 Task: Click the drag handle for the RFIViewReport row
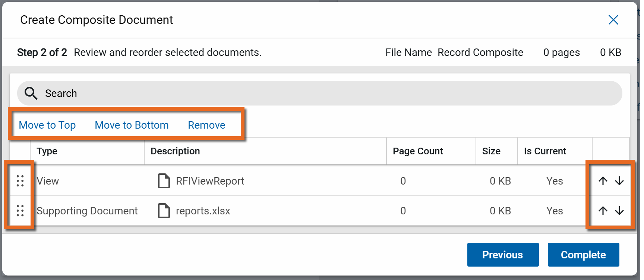point(20,181)
